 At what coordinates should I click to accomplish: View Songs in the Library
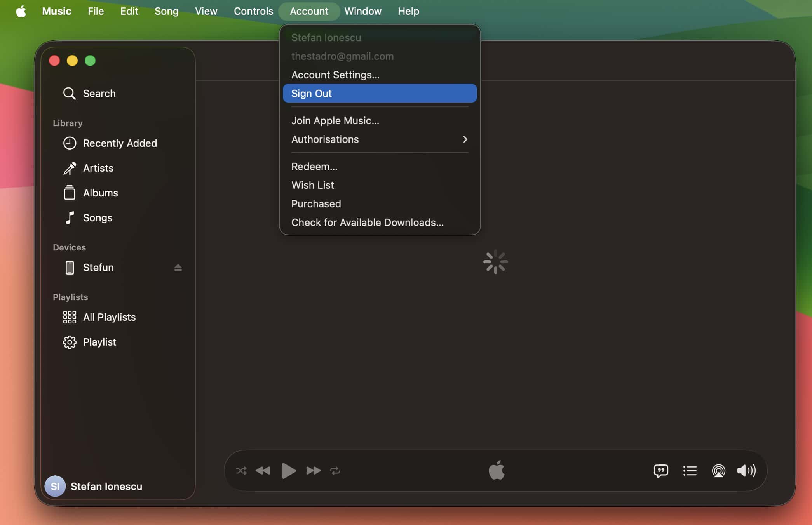(x=98, y=217)
